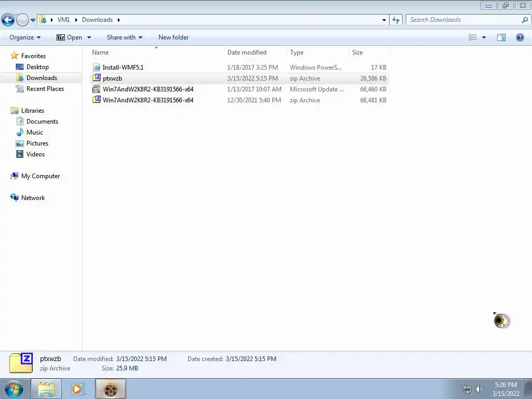The image size is (532, 399).
Task: Click the eyeball icon on the desktop
Action: (x=502, y=321)
